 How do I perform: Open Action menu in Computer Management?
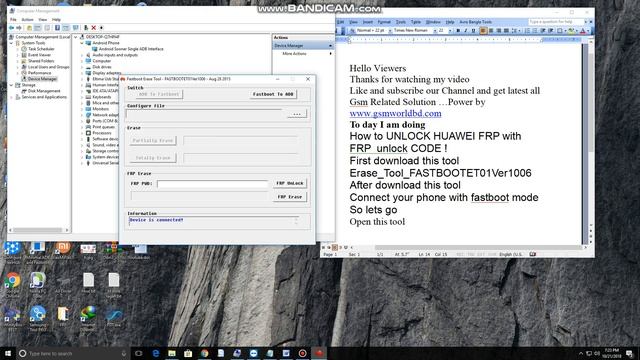[27, 20]
